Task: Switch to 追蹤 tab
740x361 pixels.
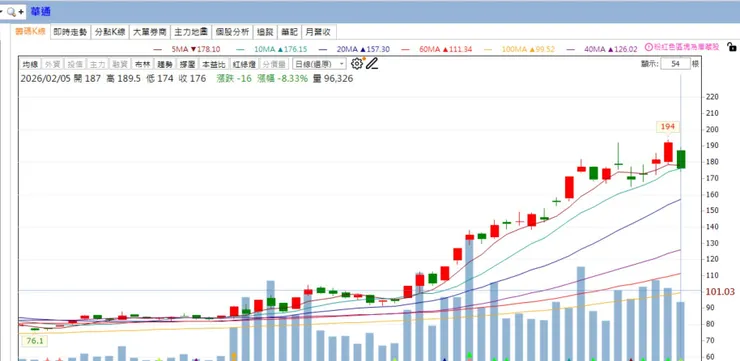Action: (x=265, y=32)
